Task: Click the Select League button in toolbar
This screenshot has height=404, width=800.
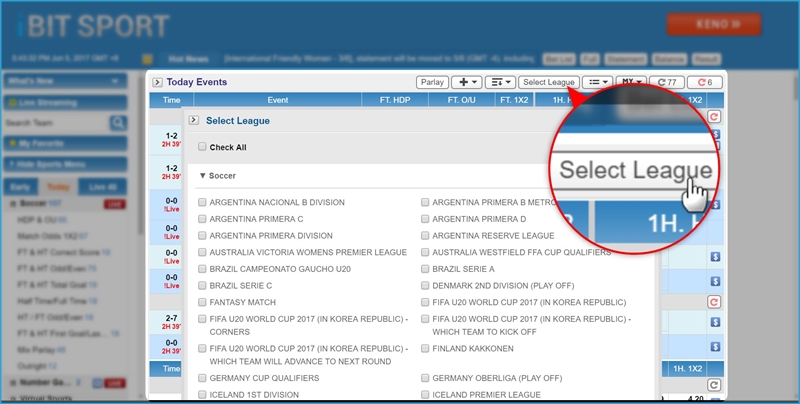Action: point(548,82)
